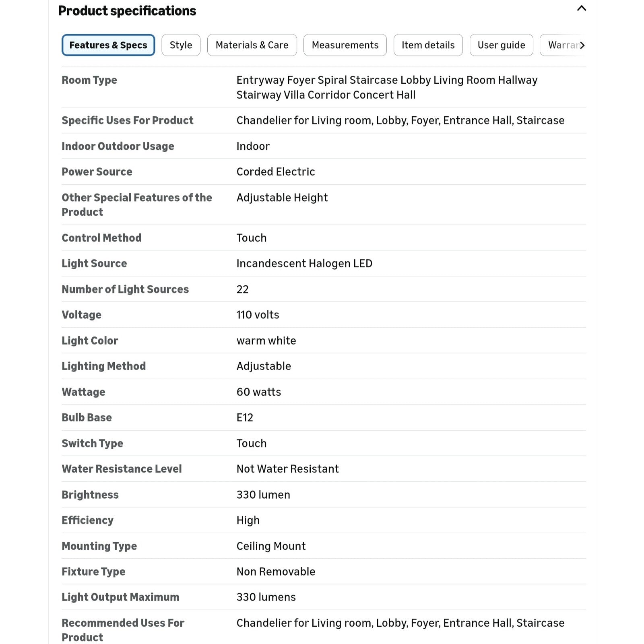View the Measurements tab
This screenshot has height=644, width=644.
[x=345, y=45]
